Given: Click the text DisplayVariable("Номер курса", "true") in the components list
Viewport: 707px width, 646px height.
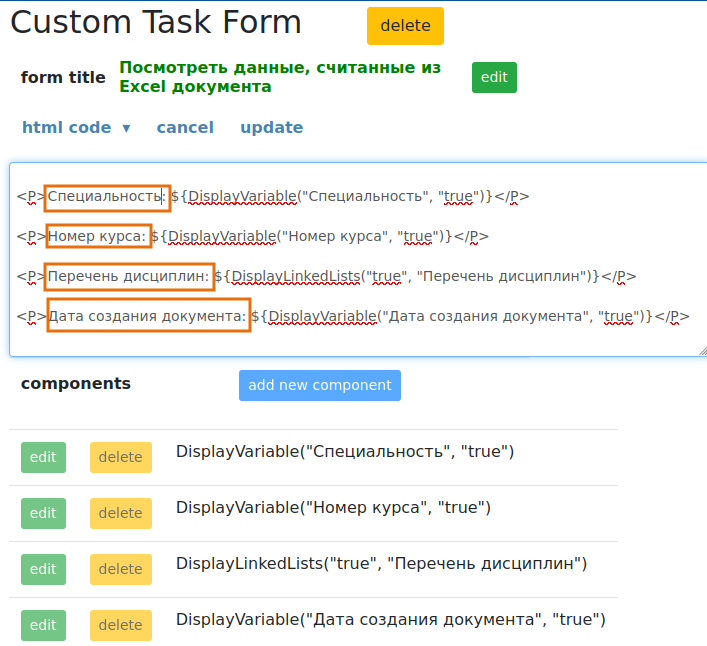Looking at the screenshot, I should point(333,508).
